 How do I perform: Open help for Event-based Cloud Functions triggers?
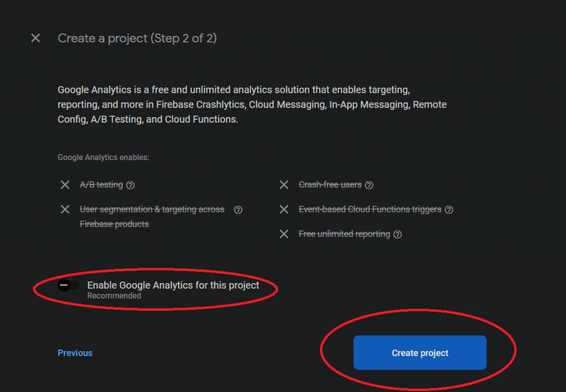click(x=449, y=210)
